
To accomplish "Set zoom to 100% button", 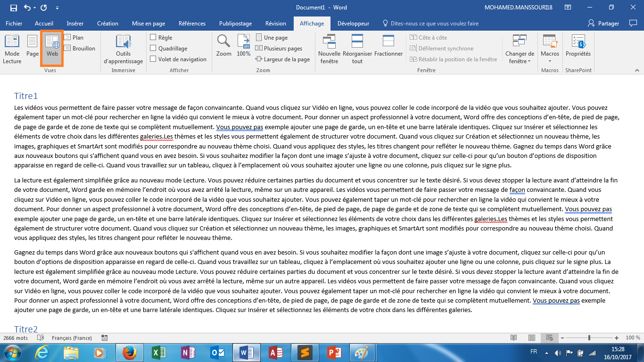I will [243, 46].
